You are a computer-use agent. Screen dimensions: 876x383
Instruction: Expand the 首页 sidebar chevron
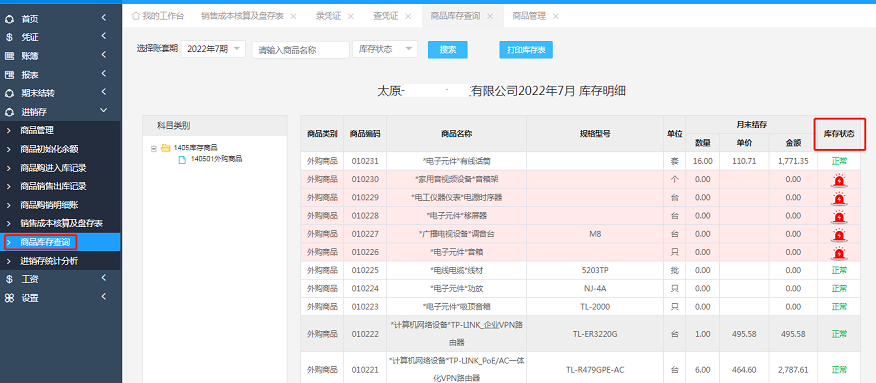click(104, 18)
